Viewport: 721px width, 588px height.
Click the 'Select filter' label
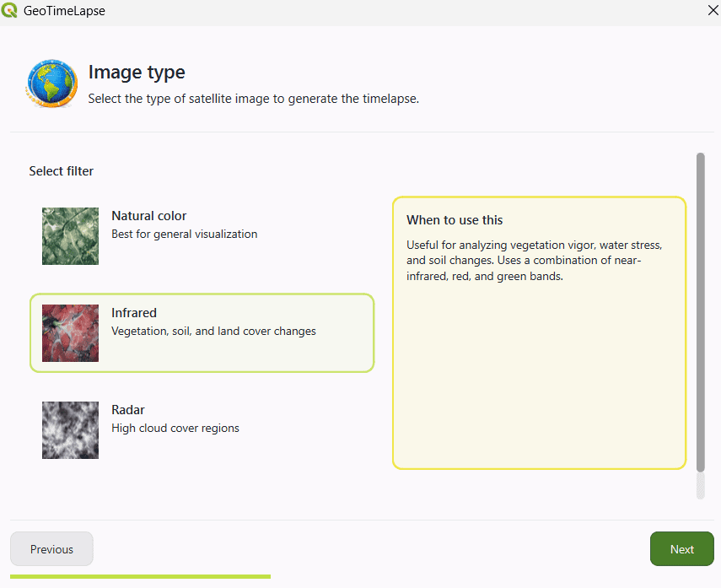click(x=62, y=171)
